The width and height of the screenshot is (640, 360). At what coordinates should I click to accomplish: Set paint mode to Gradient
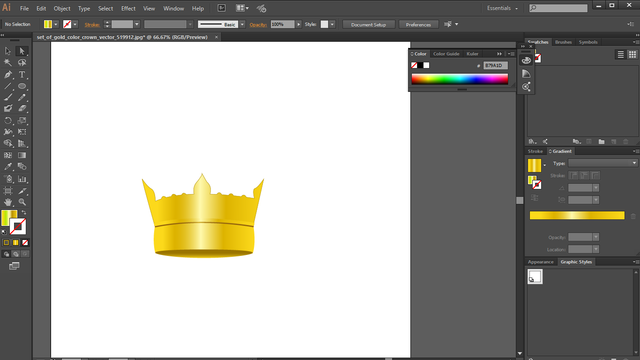(x=16, y=242)
